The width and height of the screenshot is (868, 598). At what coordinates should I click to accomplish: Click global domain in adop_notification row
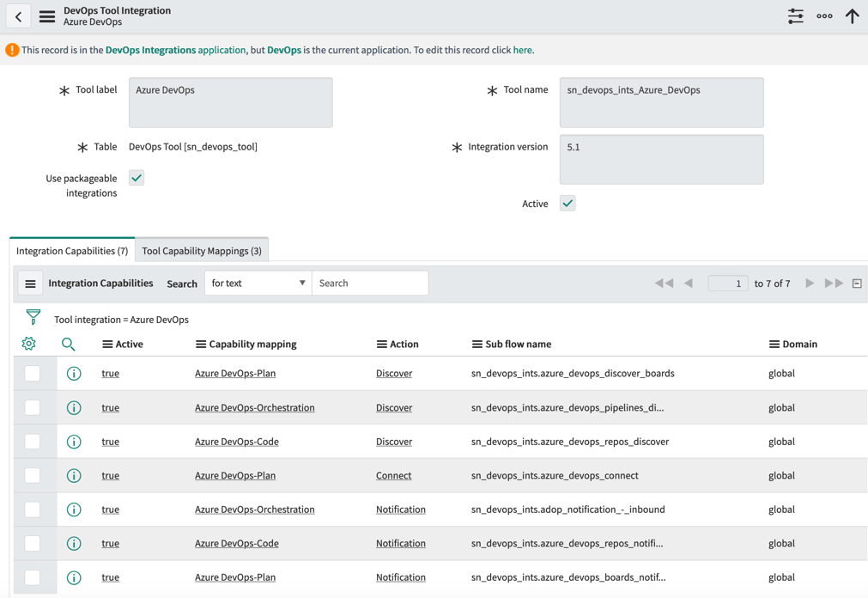(x=781, y=510)
